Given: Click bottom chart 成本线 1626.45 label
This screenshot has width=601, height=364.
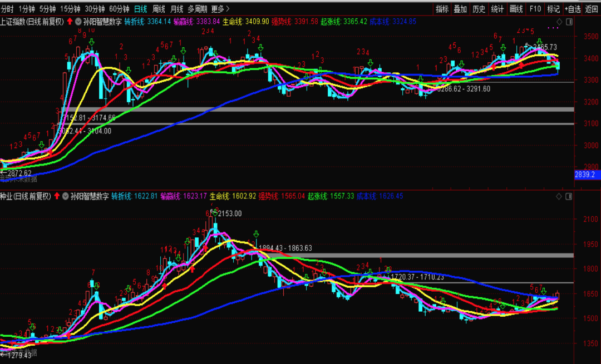Looking at the screenshot, I should [380, 196].
